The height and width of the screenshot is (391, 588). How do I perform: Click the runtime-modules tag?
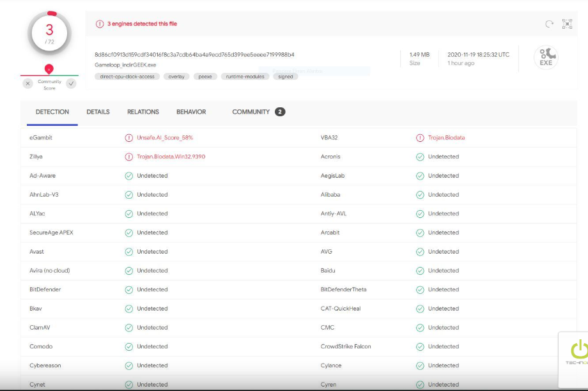tap(245, 77)
